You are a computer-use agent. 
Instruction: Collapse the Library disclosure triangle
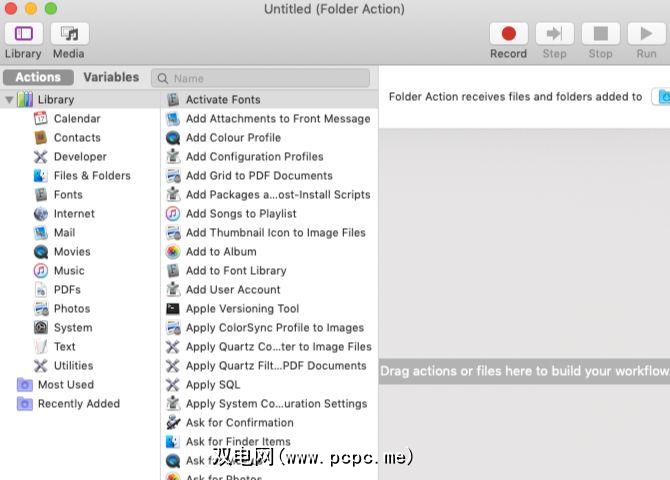click(x=9, y=100)
